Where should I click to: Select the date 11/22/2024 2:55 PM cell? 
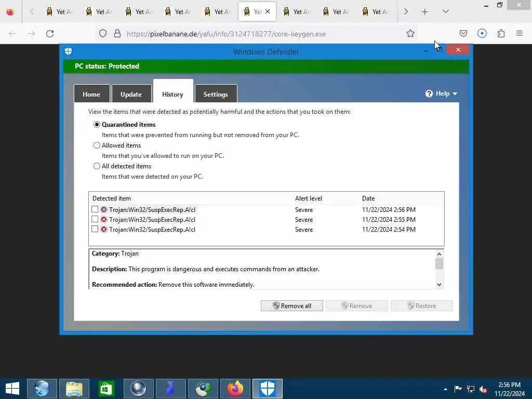(x=389, y=220)
